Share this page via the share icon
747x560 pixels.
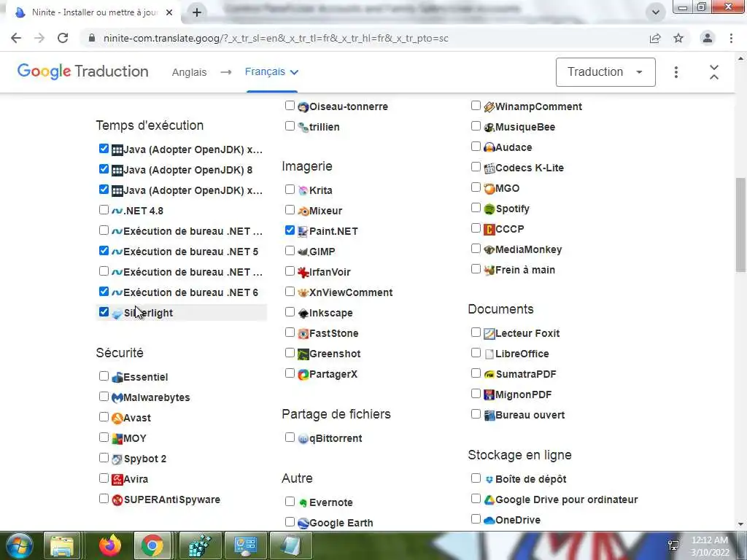(x=655, y=38)
